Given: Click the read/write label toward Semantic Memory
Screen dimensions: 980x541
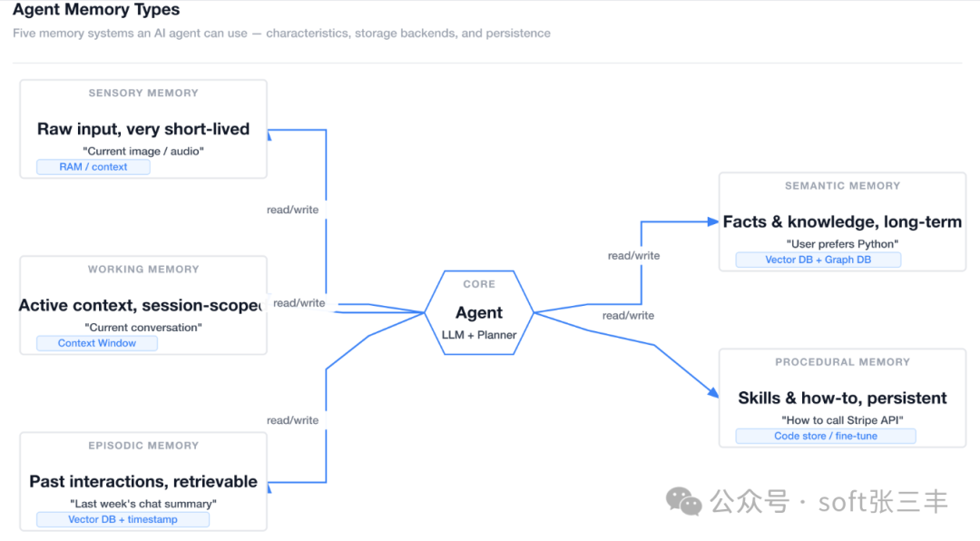Looking at the screenshot, I should click(633, 255).
